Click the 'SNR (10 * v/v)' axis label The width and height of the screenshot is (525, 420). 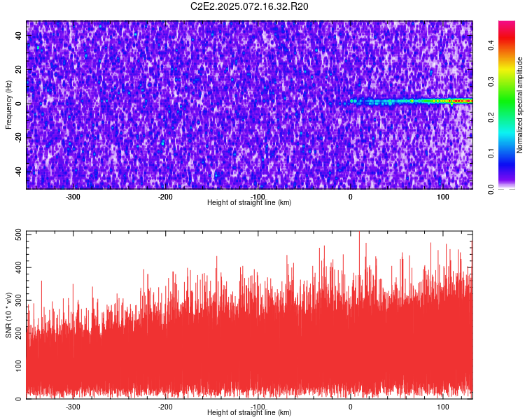click(x=8, y=315)
